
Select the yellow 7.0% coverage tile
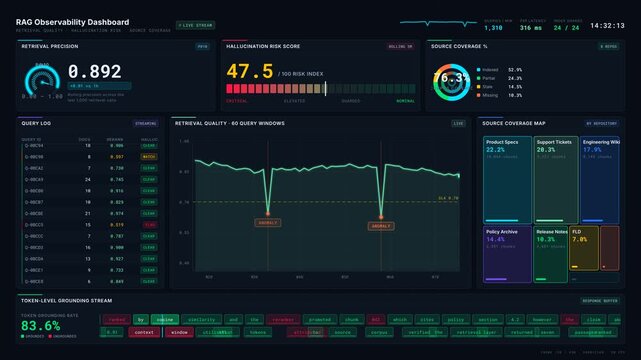pos(584,248)
